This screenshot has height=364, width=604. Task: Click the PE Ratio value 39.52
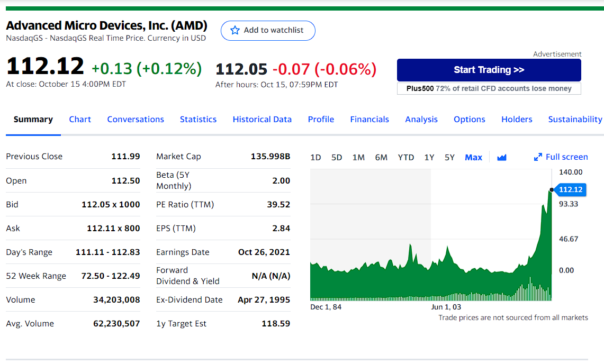click(278, 205)
